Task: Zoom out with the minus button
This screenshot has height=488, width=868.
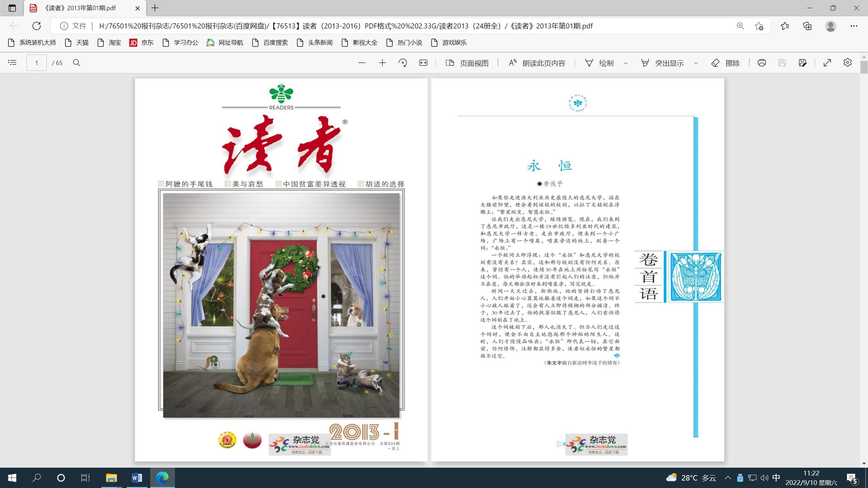Action: pos(362,63)
